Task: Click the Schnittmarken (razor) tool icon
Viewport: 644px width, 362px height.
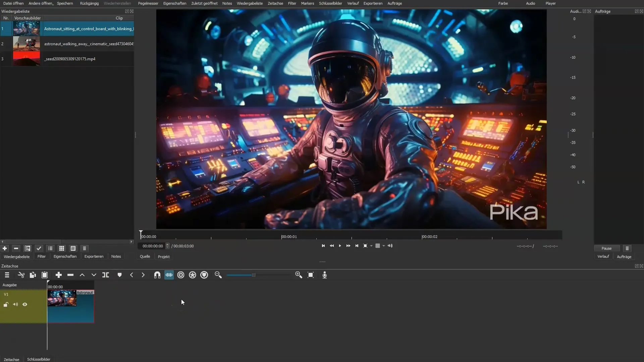Action: (105, 275)
